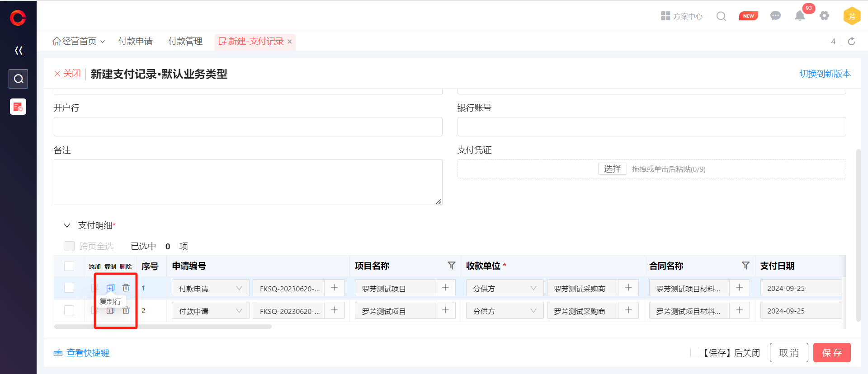Collapse the left sidebar with double-chevron icon
This screenshot has height=374, width=868.
pyautogui.click(x=19, y=51)
